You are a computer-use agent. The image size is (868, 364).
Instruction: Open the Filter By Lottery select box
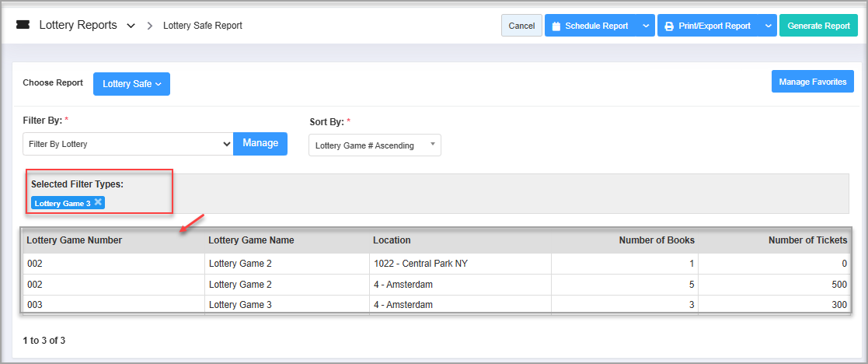coord(127,144)
